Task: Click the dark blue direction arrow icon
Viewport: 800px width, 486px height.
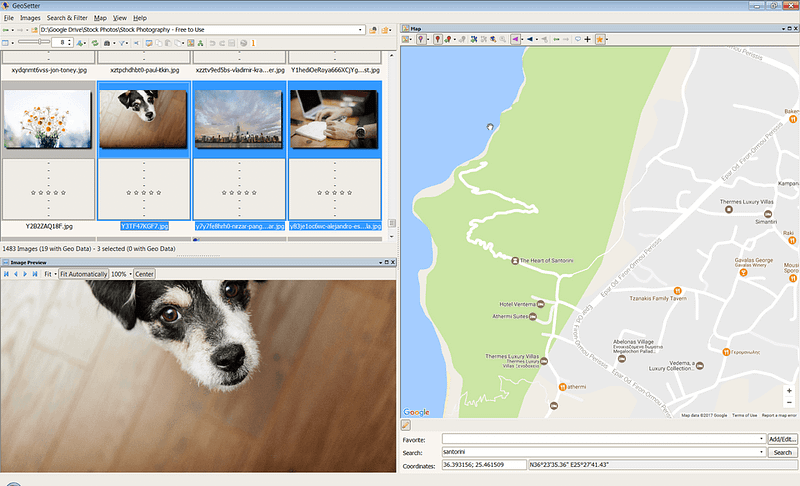Action: click(x=530, y=39)
